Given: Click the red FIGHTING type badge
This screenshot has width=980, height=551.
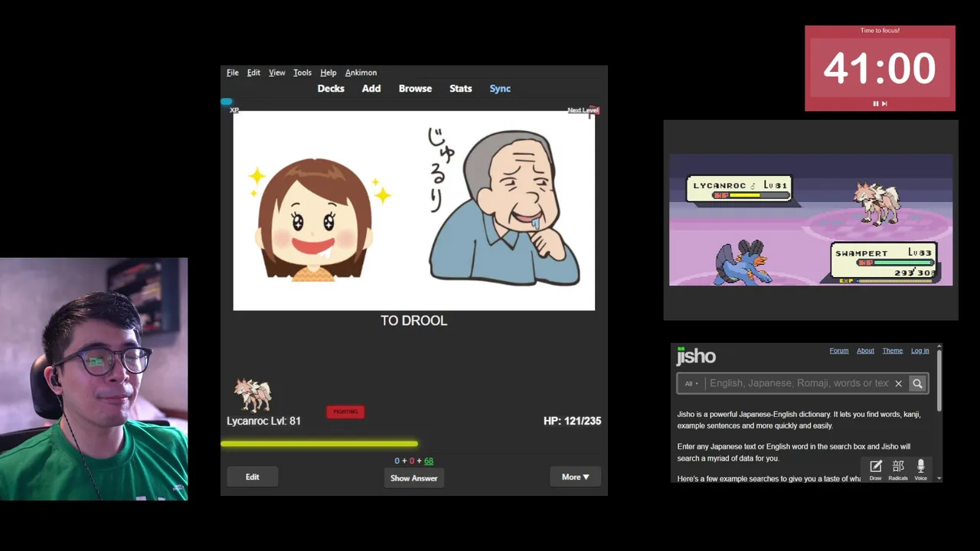Looking at the screenshot, I should [345, 412].
